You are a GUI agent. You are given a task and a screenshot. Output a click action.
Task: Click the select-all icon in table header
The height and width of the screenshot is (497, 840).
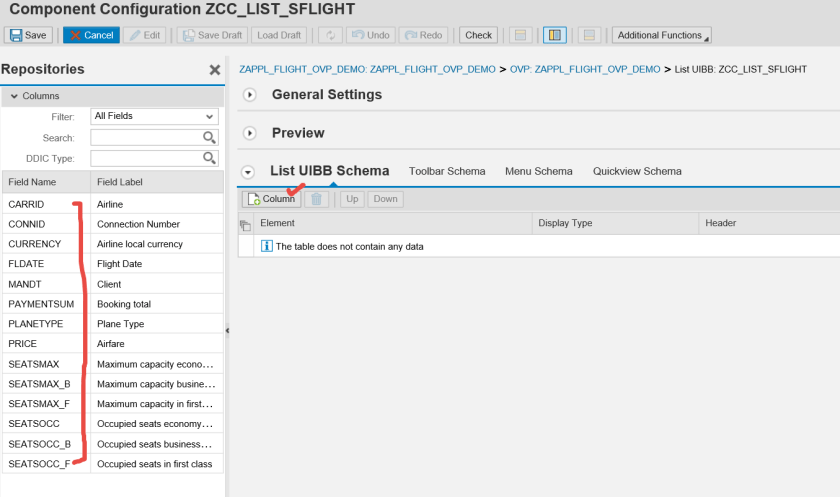point(246,225)
